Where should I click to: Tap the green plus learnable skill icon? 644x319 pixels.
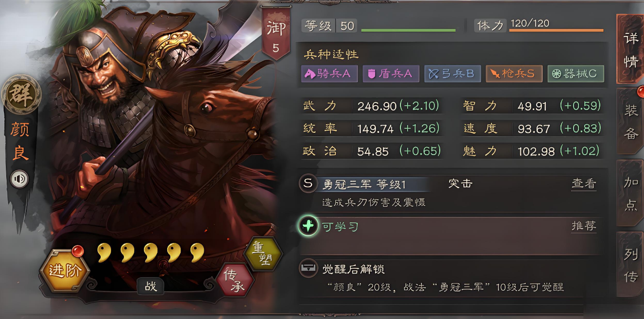pos(308,226)
